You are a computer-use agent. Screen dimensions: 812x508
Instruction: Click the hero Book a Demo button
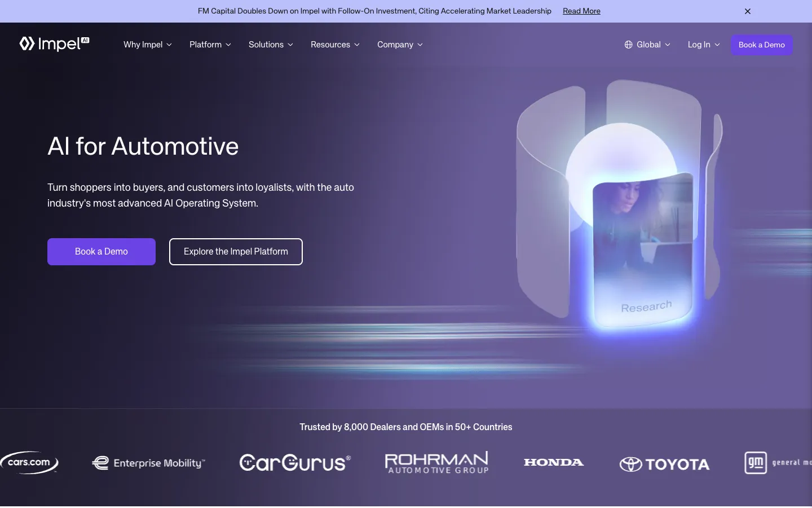pyautogui.click(x=101, y=252)
